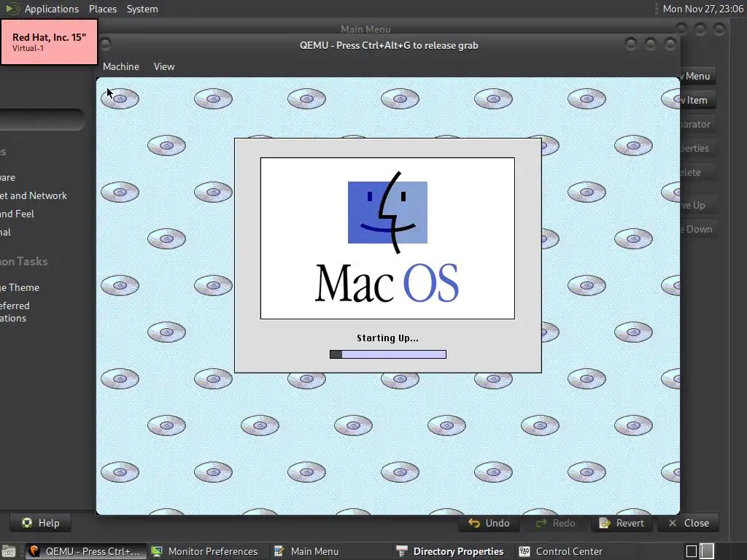Switch to QEMU task in taskbar
747x560 pixels.
click(x=85, y=551)
